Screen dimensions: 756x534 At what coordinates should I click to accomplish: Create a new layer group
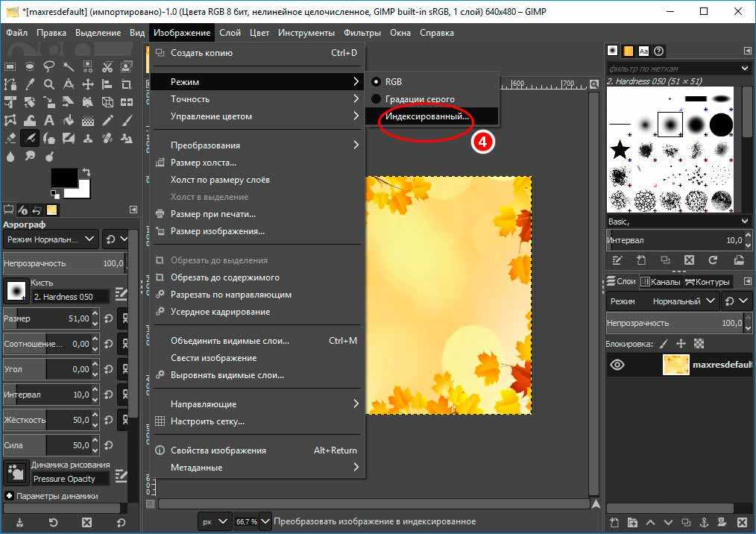pyautogui.click(x=631, y=522)
